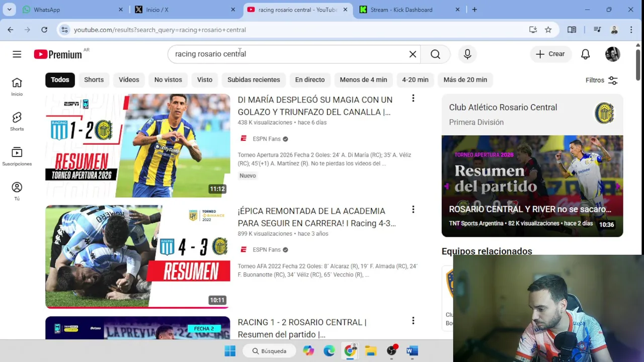Image resolution: width=644 pixels, height=362 pixels.
Task: Play the Racing 1-2 resumen thumbnail
Action: [x=138, y=146]
